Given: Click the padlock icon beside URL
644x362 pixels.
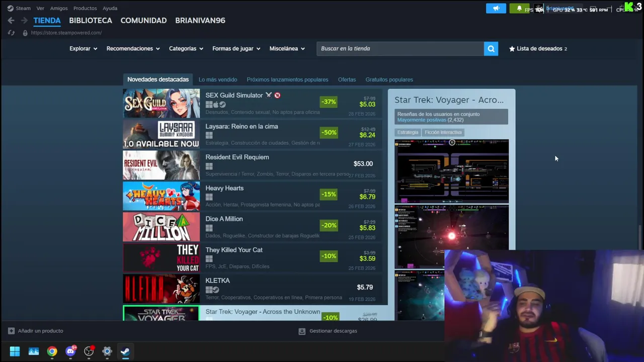Looking at the screenshot, I should click(x=25, y=33).
